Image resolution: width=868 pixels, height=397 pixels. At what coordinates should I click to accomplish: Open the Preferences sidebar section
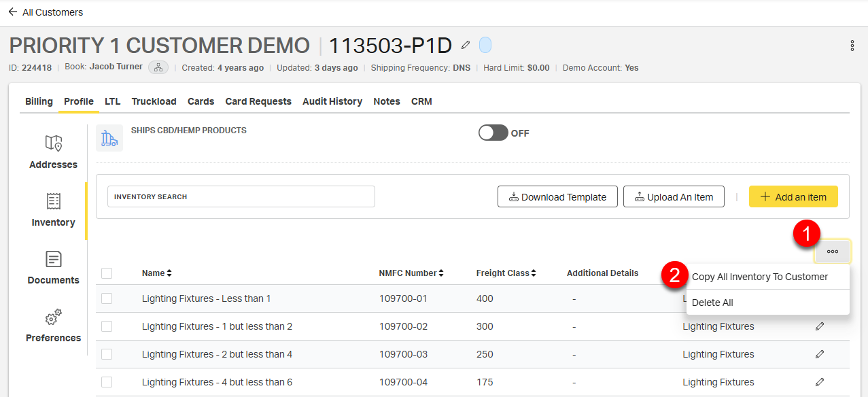tap(53, 325)
